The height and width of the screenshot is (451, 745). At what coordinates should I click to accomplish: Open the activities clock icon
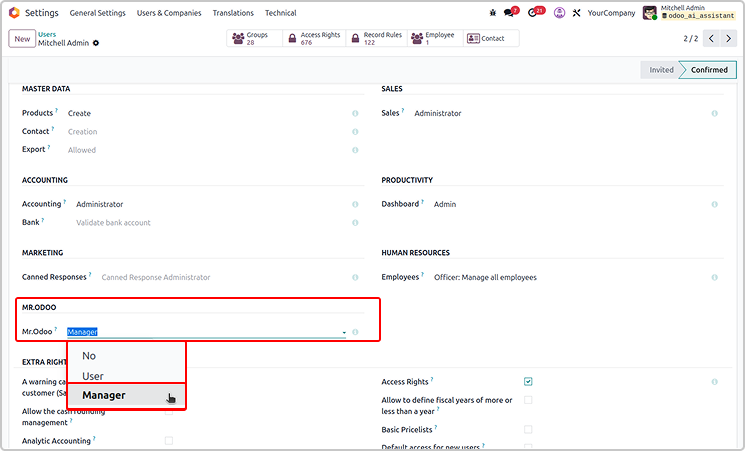click(534, 13)
